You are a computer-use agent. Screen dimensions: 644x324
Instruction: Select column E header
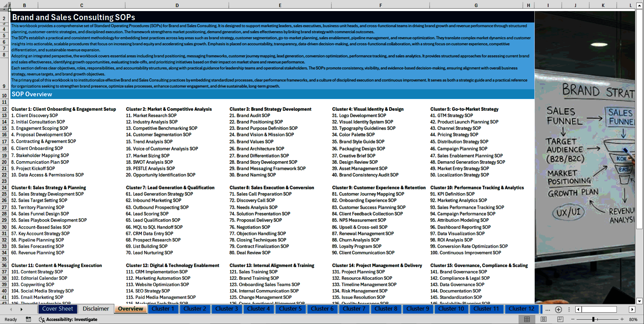[x=280, y=5]
